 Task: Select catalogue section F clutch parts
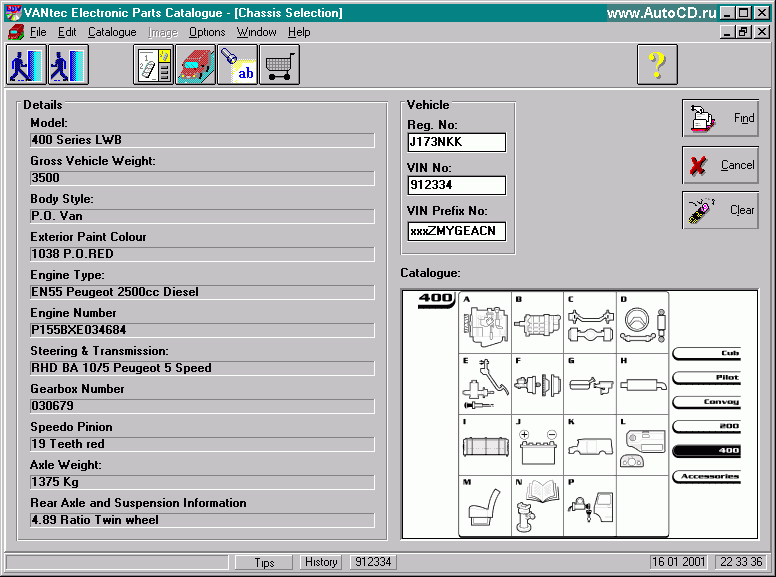[537, 384]
